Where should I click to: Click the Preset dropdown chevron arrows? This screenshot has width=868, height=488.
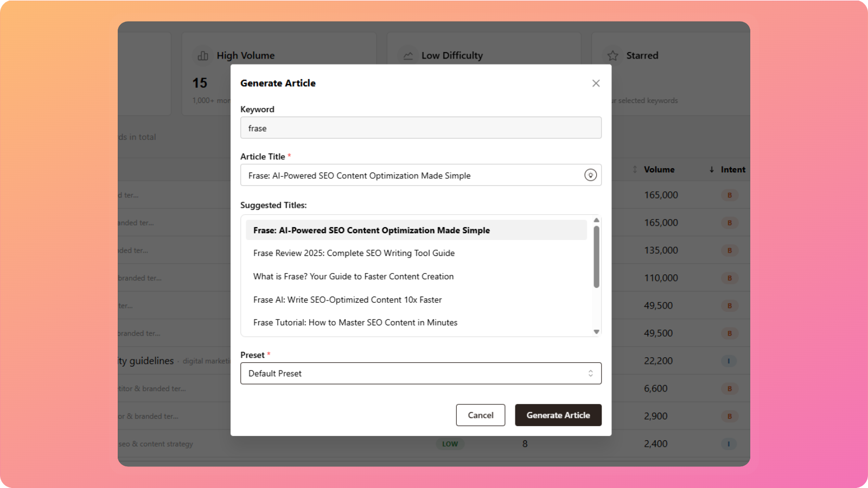[590, 374]
